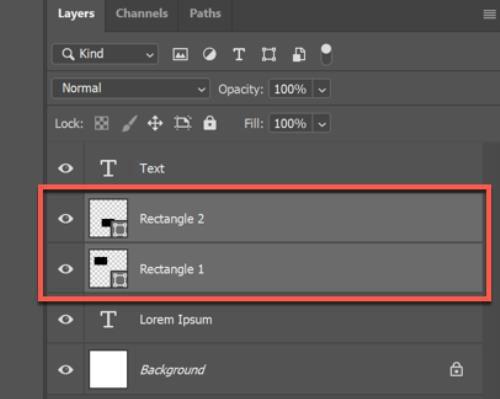Click prevent artboard auto-nesting lock icon
500x399 pixels.
click(x=183, y=123)
